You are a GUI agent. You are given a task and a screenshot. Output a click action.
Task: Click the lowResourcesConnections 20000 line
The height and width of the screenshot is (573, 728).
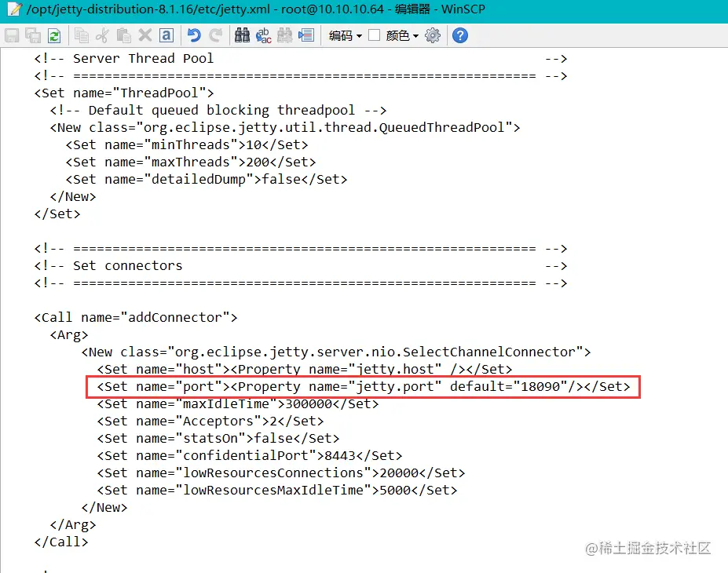point(281,473)
